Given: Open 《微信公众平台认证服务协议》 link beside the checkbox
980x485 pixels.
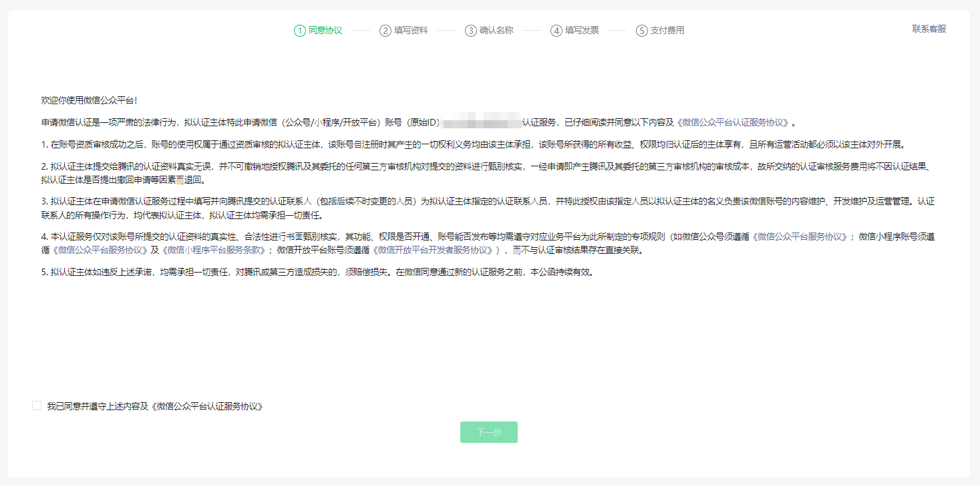Looking at the screenshot, I should point(207,406).
